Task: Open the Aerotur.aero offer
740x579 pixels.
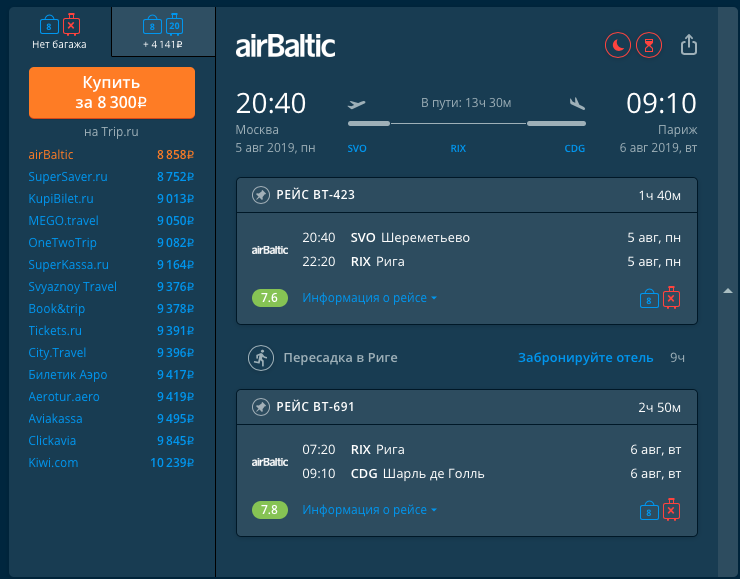Action: pyautogui.click(x=111, y=397)
